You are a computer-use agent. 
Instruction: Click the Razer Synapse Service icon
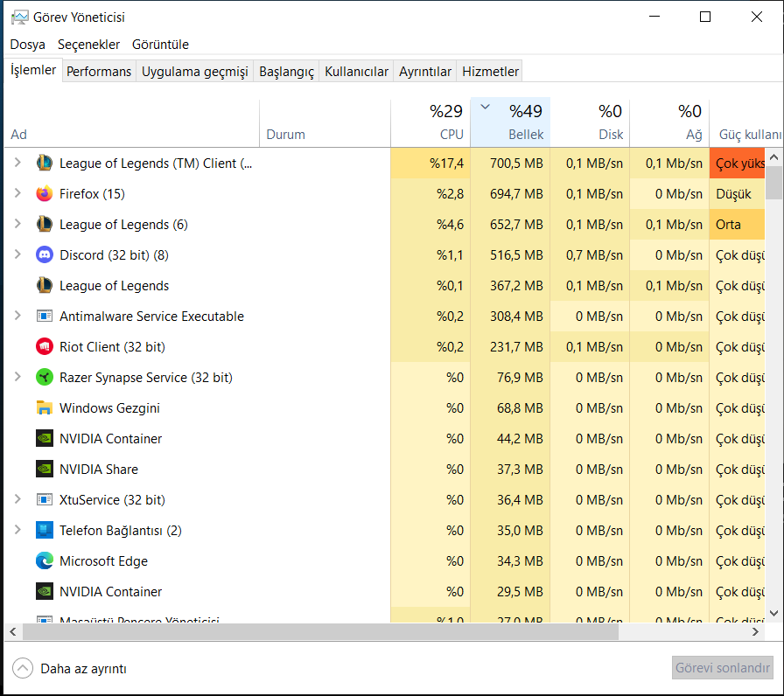coord(45,377)
